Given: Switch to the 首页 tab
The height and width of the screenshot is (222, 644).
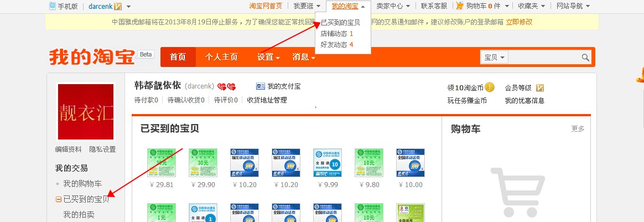Looking at the screenshot, I should (x=178, y=57).
